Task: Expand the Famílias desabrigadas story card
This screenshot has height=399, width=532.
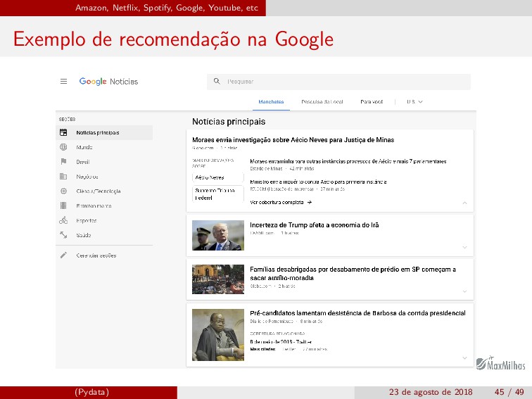Action: 465,291
